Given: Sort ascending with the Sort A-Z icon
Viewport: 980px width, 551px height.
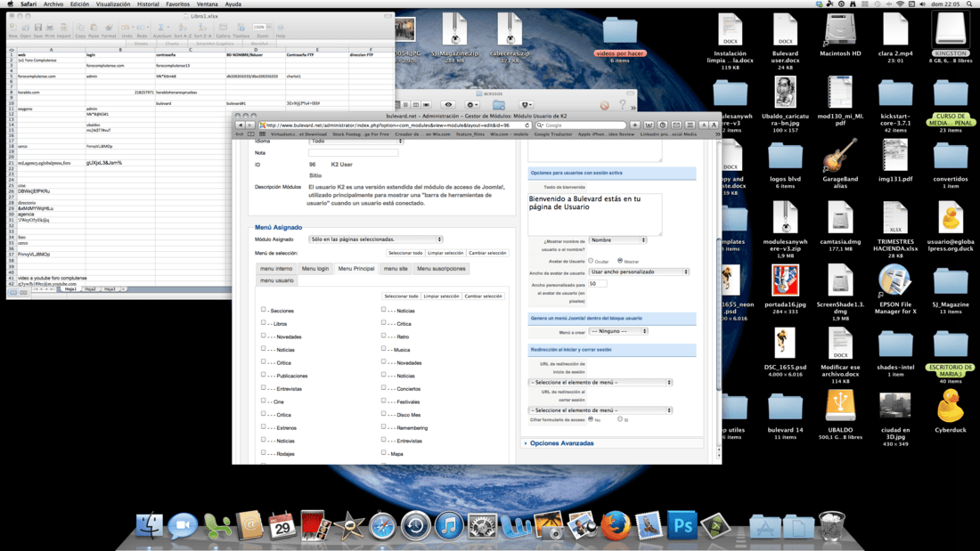Looking at the screenshot, I should (183, 28).
